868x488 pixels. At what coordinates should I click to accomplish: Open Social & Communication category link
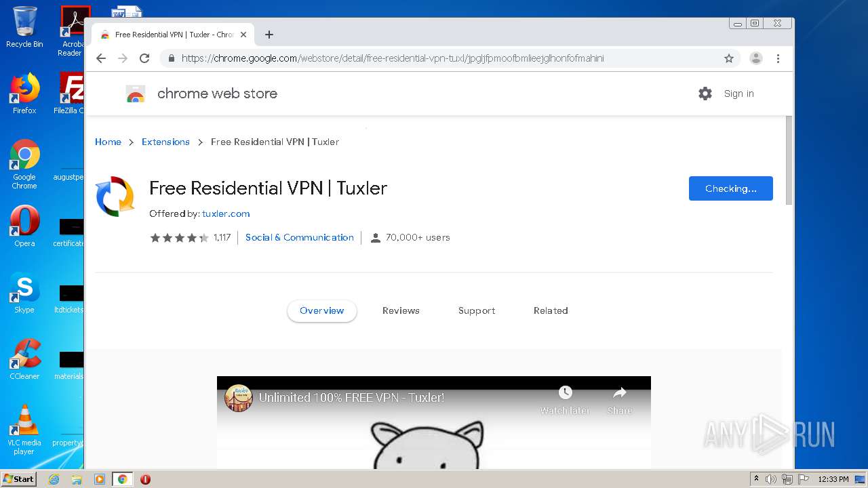300,237
